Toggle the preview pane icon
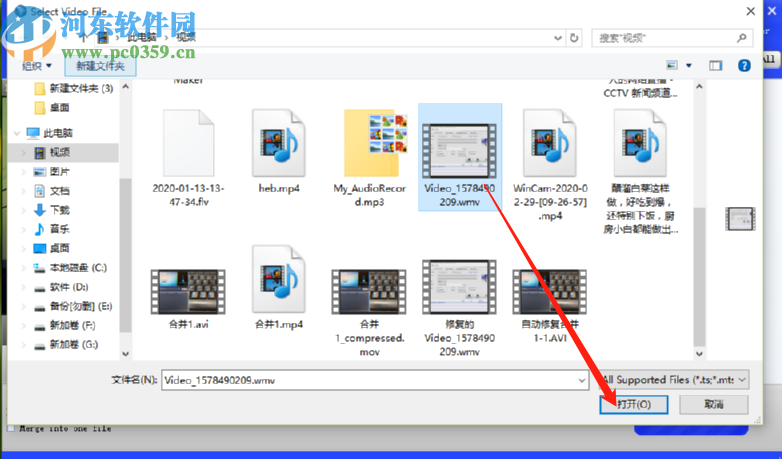Screen dimensions: 782x459 [x=715, y=65]
